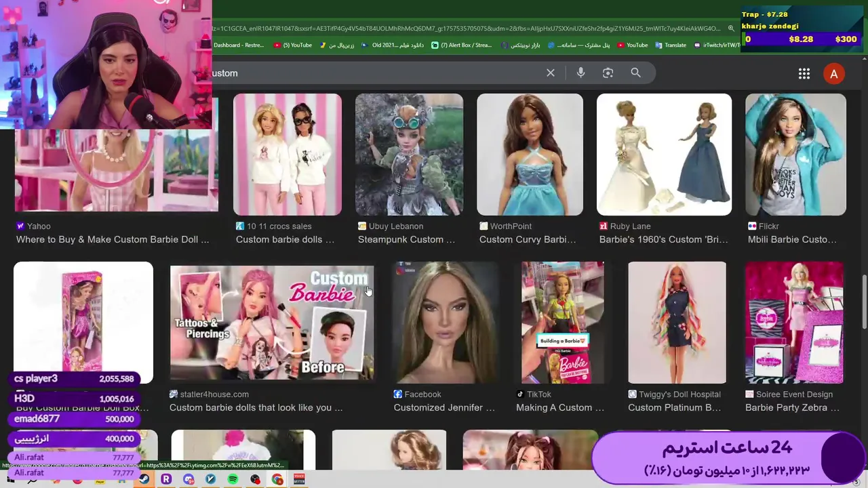Screen dimensions: 868x488
Task: Click the Ubuy Lebanon source label
Action: click(395, 226)
